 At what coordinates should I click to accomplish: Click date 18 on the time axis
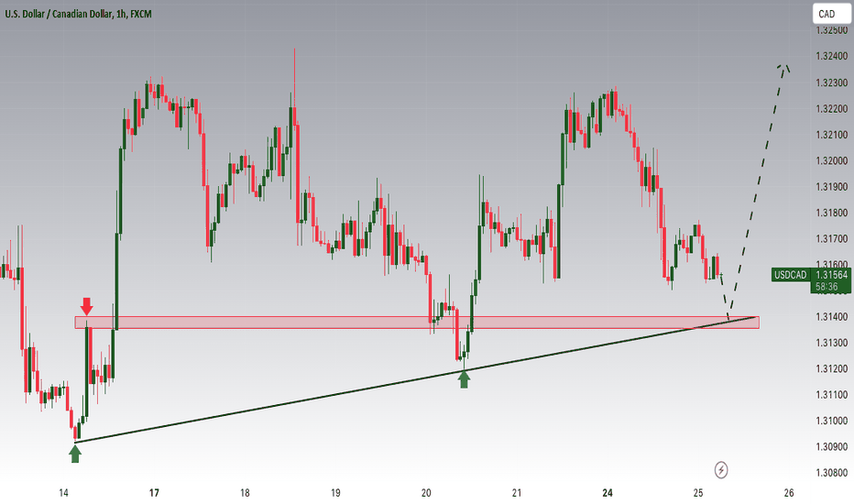(245, 493)
